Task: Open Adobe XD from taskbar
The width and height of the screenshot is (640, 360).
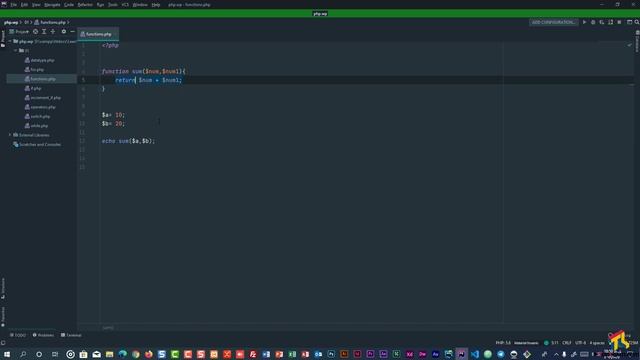Action: coord(409,354)
